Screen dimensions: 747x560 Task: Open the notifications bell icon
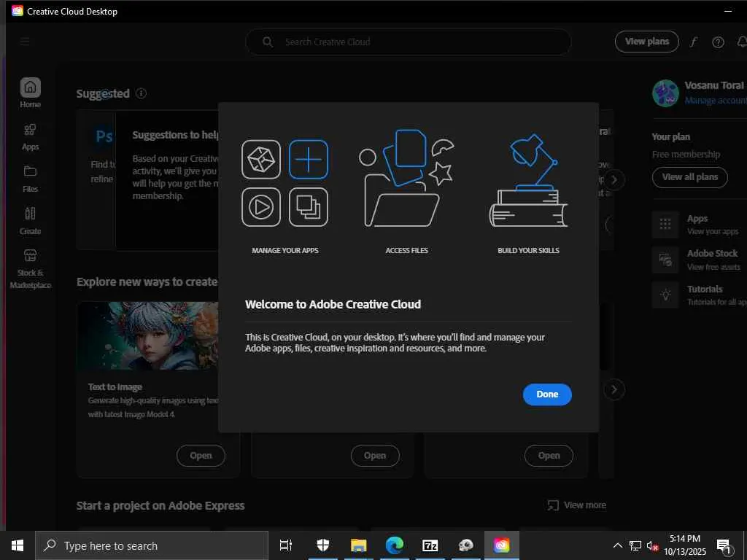pyautogui.click(x=742, y=42)
